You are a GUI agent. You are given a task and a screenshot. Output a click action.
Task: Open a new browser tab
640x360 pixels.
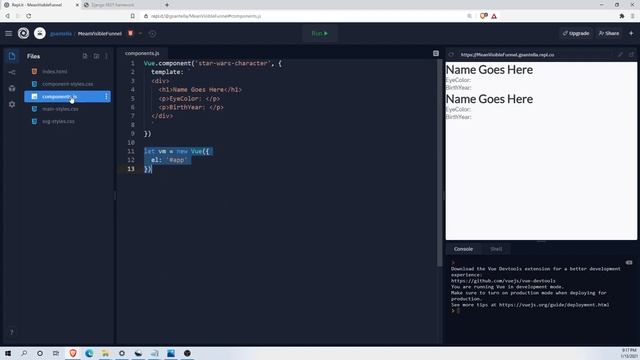point(167,5)
